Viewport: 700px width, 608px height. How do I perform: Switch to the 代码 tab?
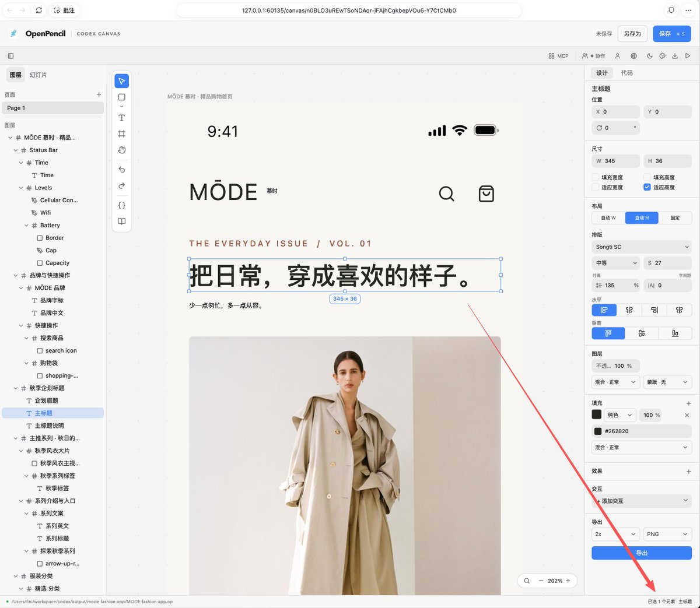coord(626,73)
